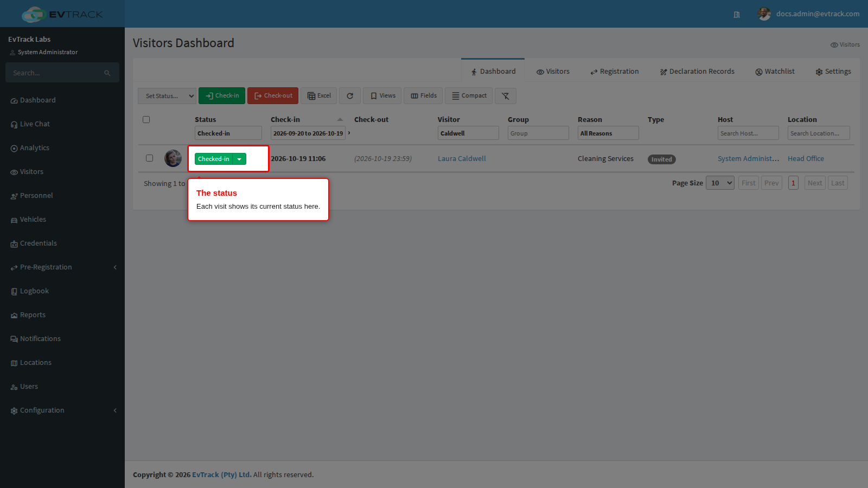Click the Search Host filter field
Screen dimensions: 868x488
[748, 133]
